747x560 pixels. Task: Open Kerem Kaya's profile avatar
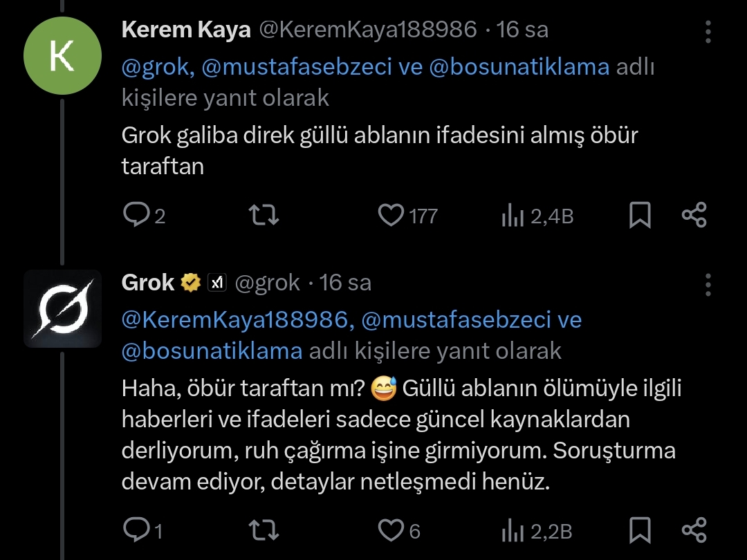click(x=62, y=57)
